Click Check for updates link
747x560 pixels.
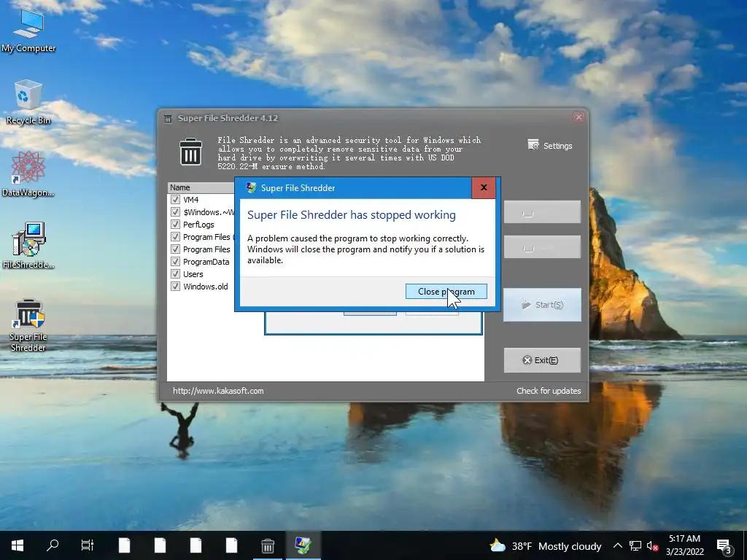point(549,391)
